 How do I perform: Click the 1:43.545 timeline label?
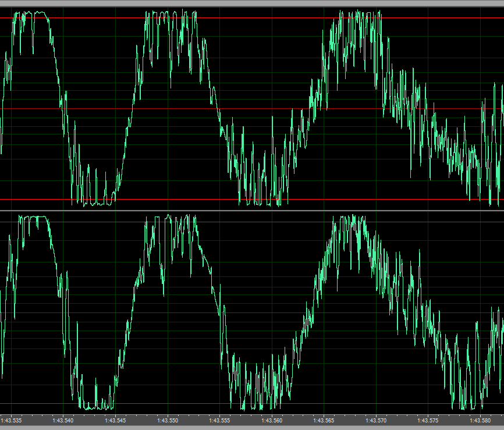[115, 420]
